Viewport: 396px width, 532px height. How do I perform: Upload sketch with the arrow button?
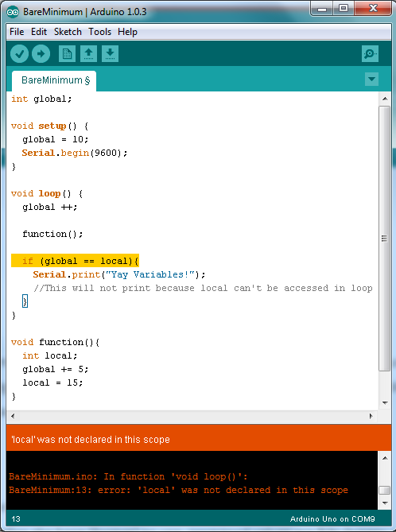(x=41, y=53)
